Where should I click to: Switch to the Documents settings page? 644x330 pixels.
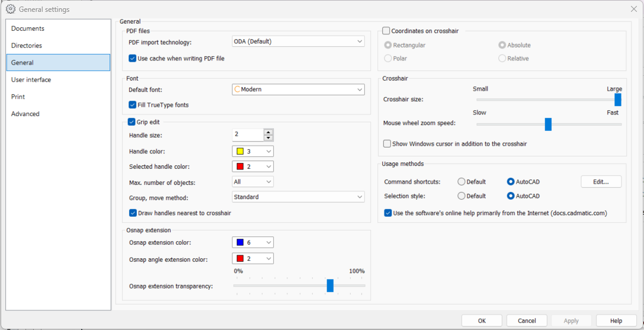click(x=28, y=28)
